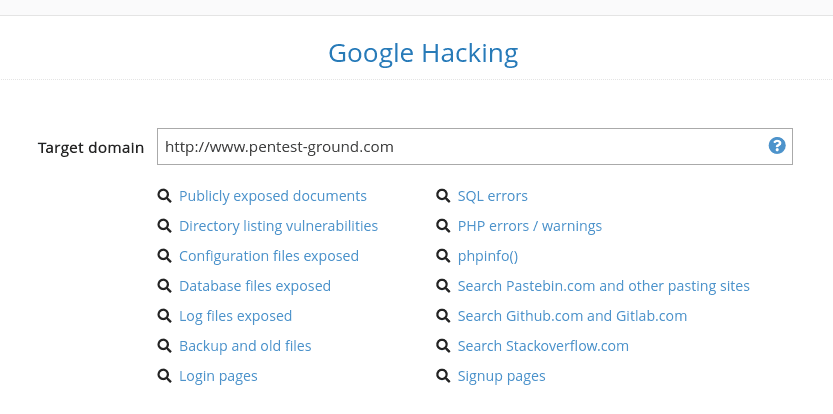Click magnifier icon beside Publicly exposed documents

[164, 196]
